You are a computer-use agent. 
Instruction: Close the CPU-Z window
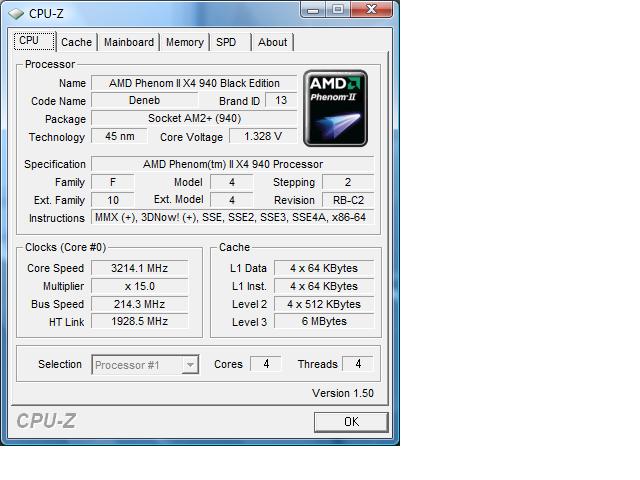coord(371,9)
